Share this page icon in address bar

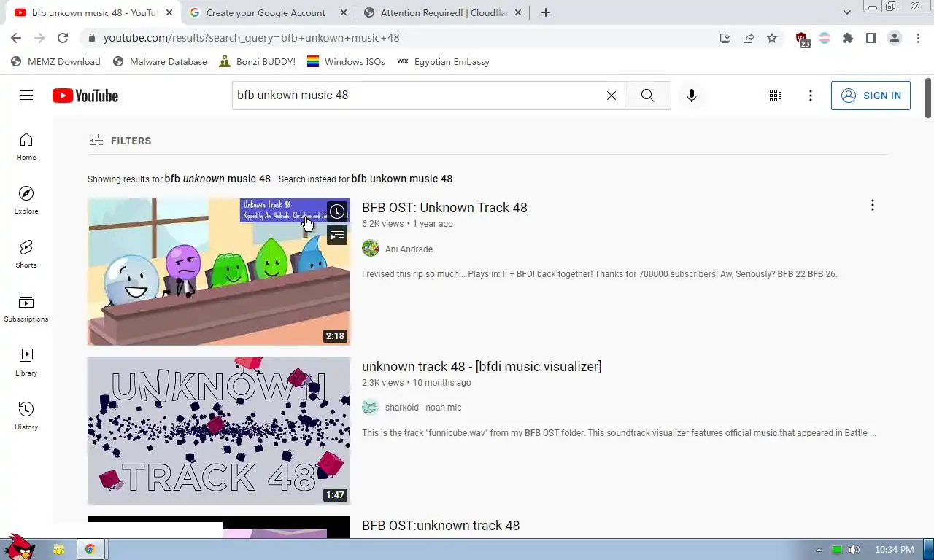pyautogui.click(x=749, y=38)
